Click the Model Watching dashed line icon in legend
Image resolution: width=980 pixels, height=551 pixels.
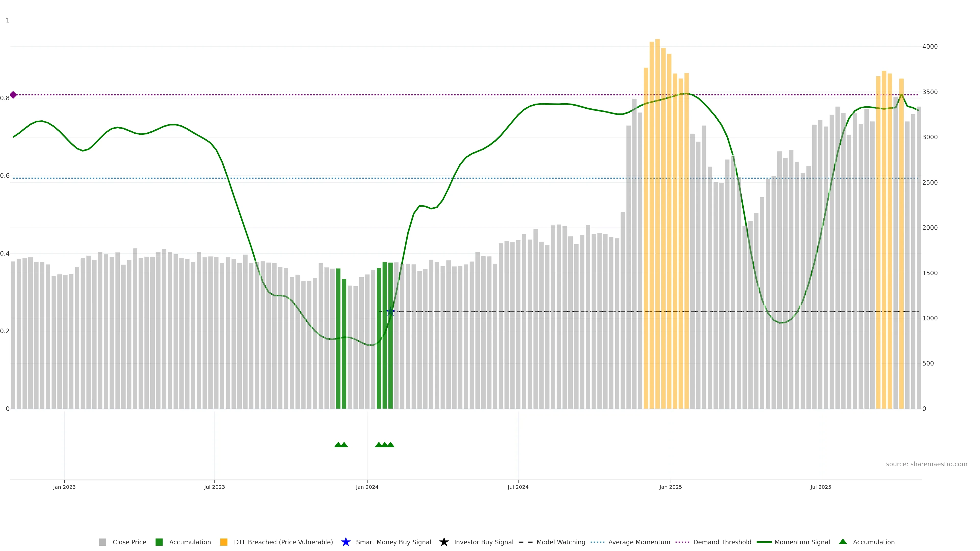pos(525,542)
